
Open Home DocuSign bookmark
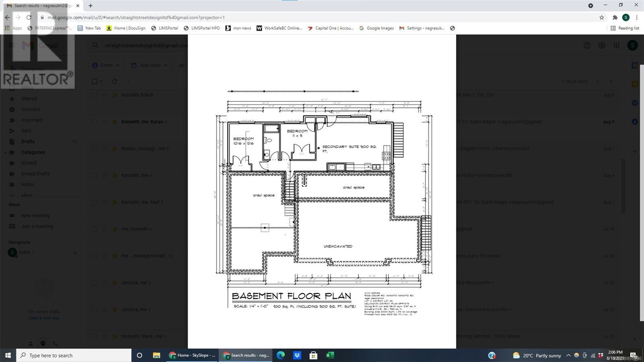(126, 28)
